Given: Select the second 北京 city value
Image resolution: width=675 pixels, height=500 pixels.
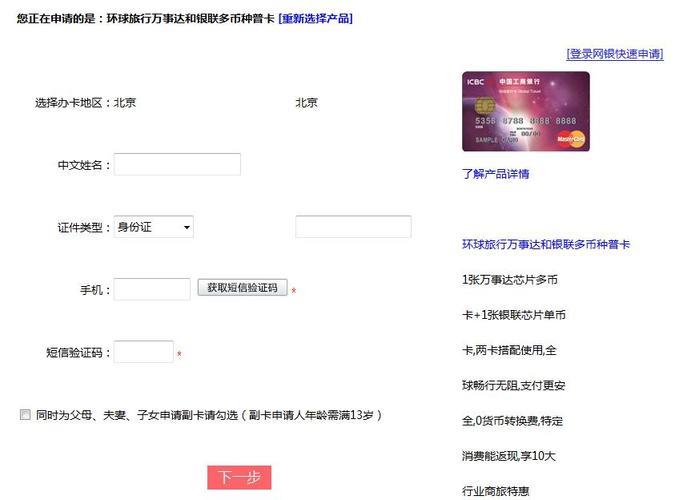Looking at the screenshot, I should coord(306,102).
